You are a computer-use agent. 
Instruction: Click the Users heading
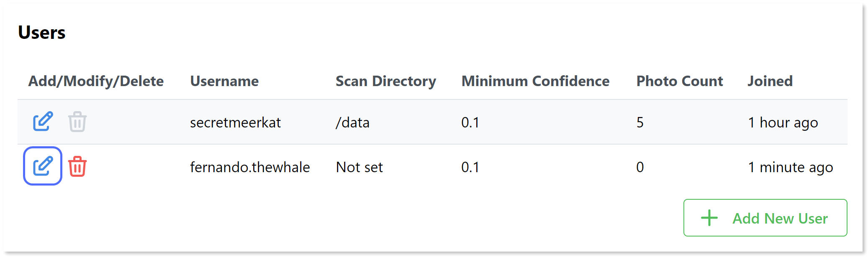click(x=41, y=33)
